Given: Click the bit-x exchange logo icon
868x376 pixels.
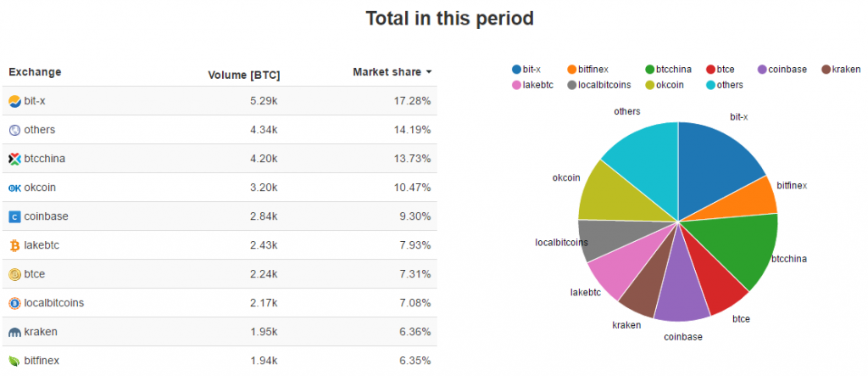Looking at the screenshot, I should pyautogui.click(x=14, y=101).
